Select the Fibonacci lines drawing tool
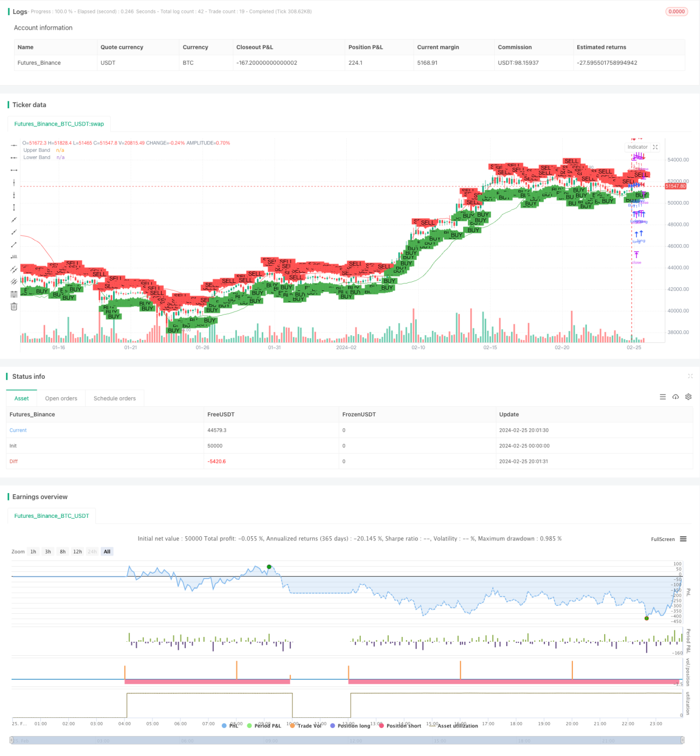Screen dimensions: 700x756 (14, 294)
